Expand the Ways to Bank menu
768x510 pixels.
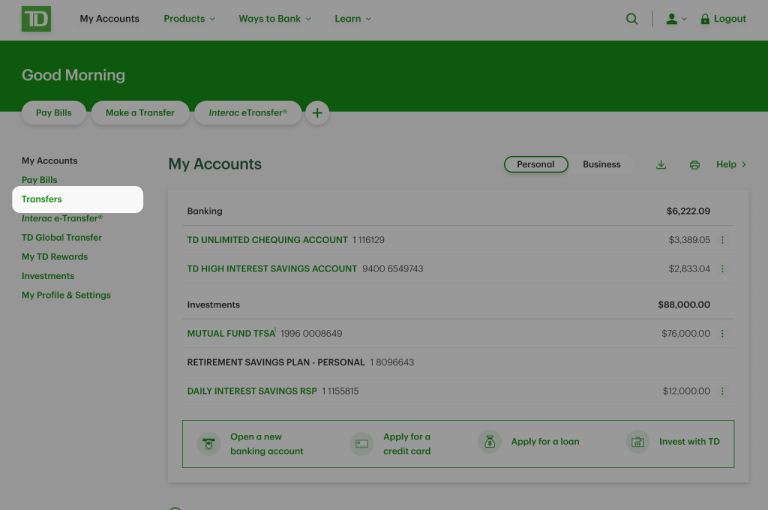tap(275, 19)
